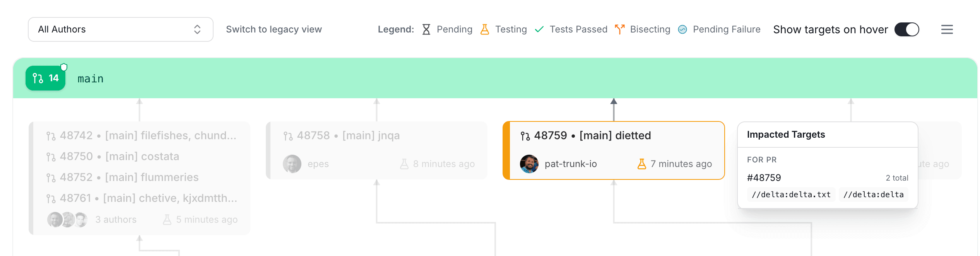Click the Pending Failure circle icon
This screenshot has height=256, width=980.
coord(682,29)
